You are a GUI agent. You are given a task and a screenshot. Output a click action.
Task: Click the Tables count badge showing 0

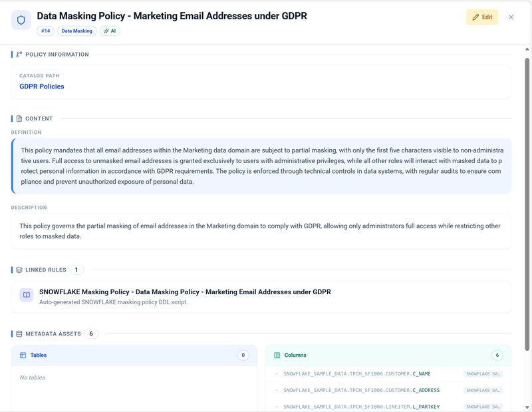tap(243, 355)
